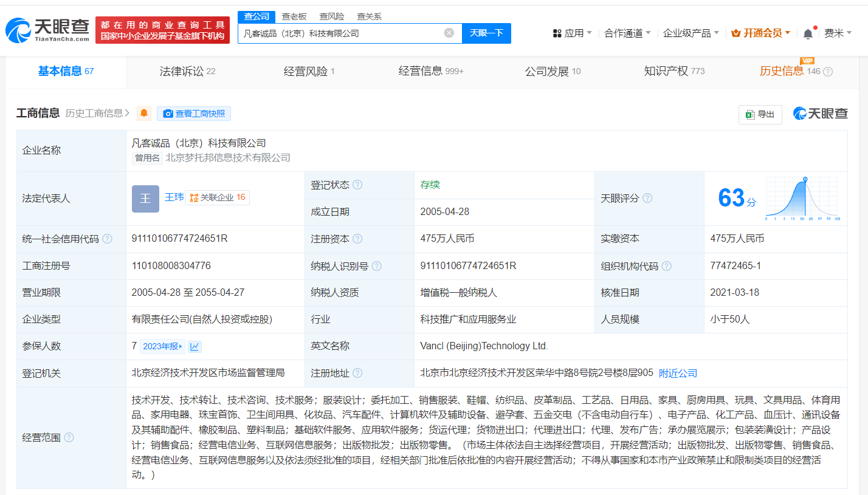Open the 附近公司 link
The width and height of the screenshot is (868, 495).
point(678,373)
